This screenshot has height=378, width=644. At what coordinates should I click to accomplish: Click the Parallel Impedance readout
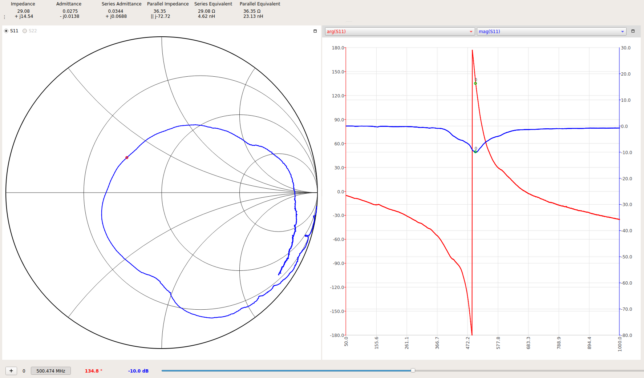pos(168,10)
